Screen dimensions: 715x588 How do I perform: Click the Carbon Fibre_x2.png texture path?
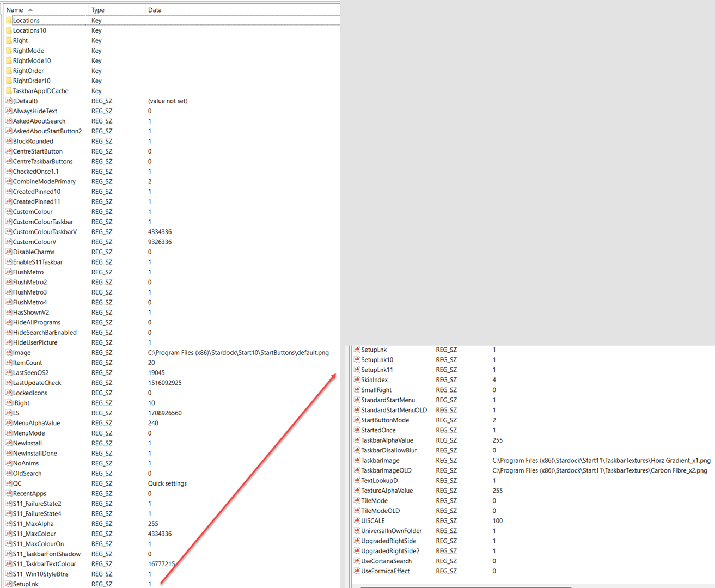[x=600, y=471]
